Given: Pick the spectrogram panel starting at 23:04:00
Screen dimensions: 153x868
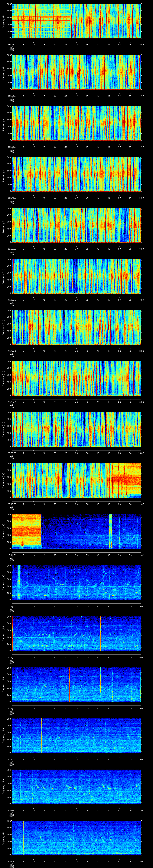Looking at the screenshot, I should 77,174.
